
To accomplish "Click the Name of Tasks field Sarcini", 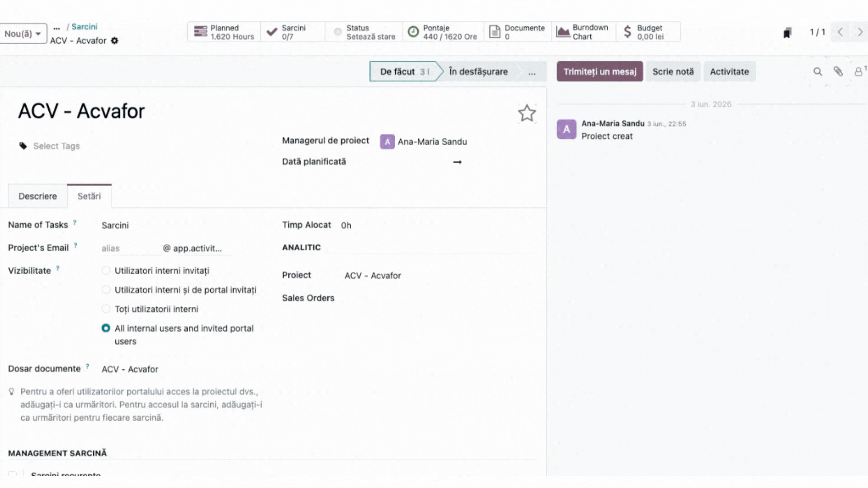I will 115,225.
